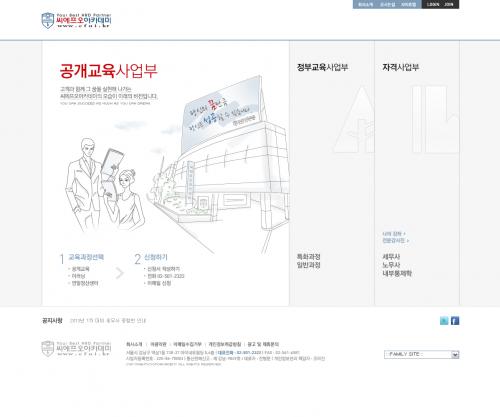The height and width of the screenshot is (417, 500).
Task: Select the 공개교육사업부 heading
Action: coord(109,71)
